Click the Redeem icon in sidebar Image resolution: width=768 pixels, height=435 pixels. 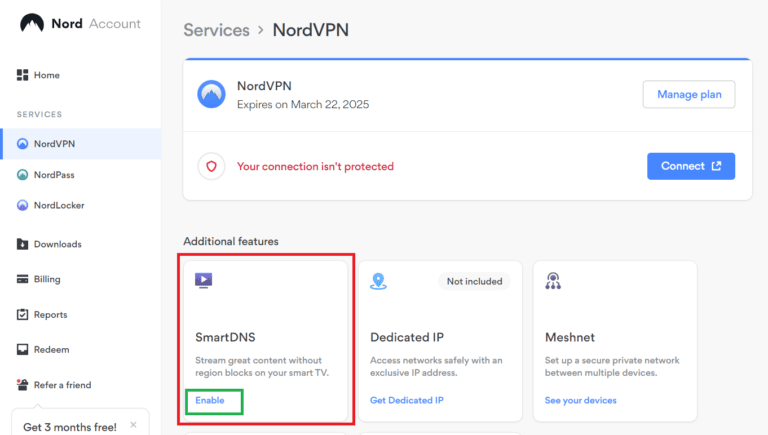point(22,350)
